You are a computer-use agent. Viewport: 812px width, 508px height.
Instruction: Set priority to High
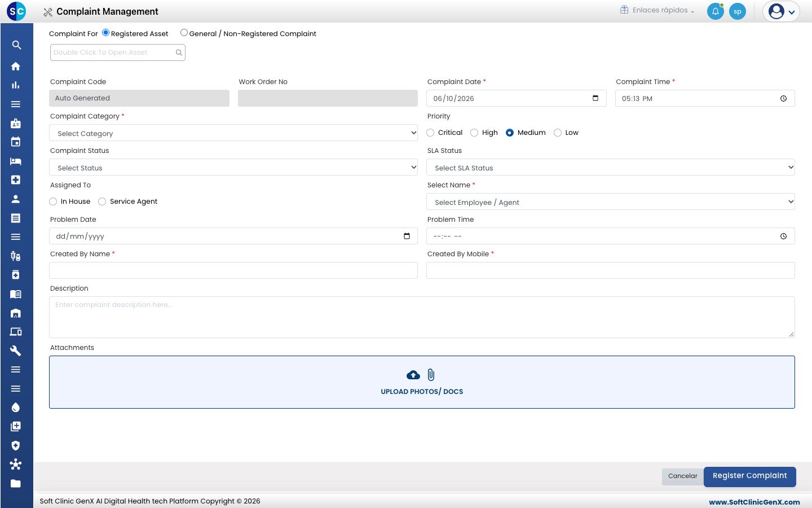pos(474,133)
